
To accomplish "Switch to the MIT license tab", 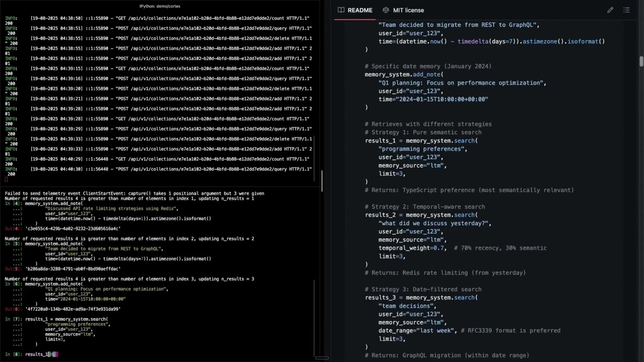I will click(x=408, y=10).
